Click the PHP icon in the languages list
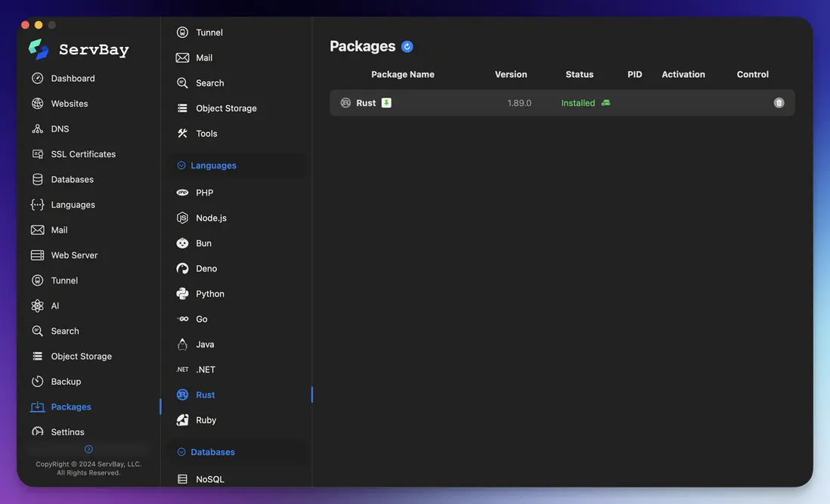The height and width of the screenshot is (504, 830). point(183,193)
